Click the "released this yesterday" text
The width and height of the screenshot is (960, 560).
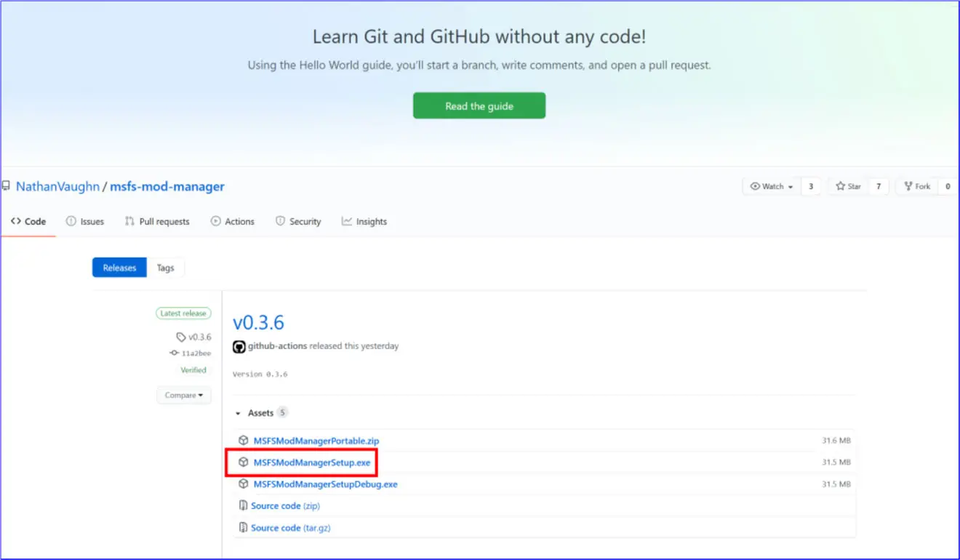[354, 346]
